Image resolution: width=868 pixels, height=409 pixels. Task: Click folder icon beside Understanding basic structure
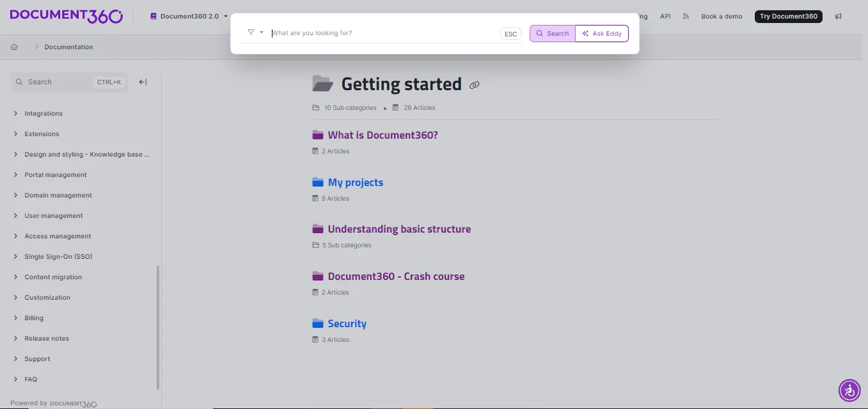[x=318, y=229]
